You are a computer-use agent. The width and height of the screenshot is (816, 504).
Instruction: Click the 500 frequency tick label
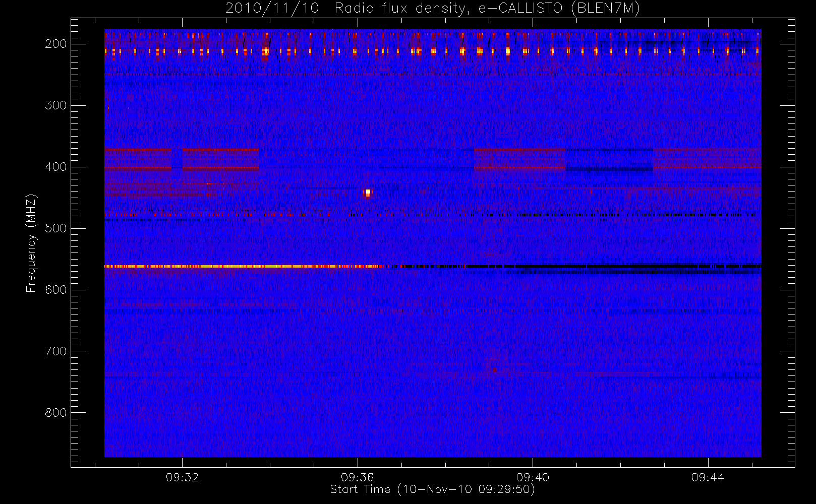point(56,228)
